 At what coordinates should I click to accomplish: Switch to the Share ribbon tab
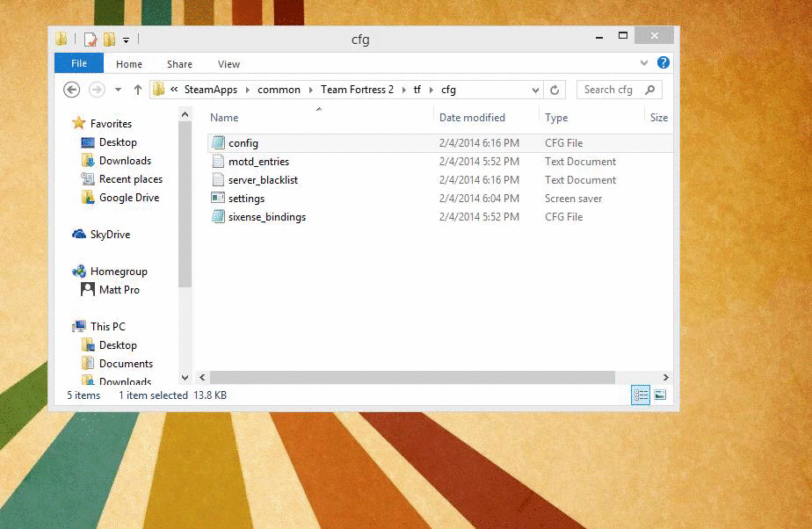[179, 64]
